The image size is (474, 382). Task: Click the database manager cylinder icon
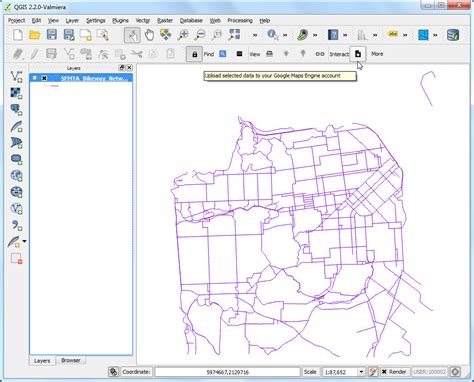point(453,35)
